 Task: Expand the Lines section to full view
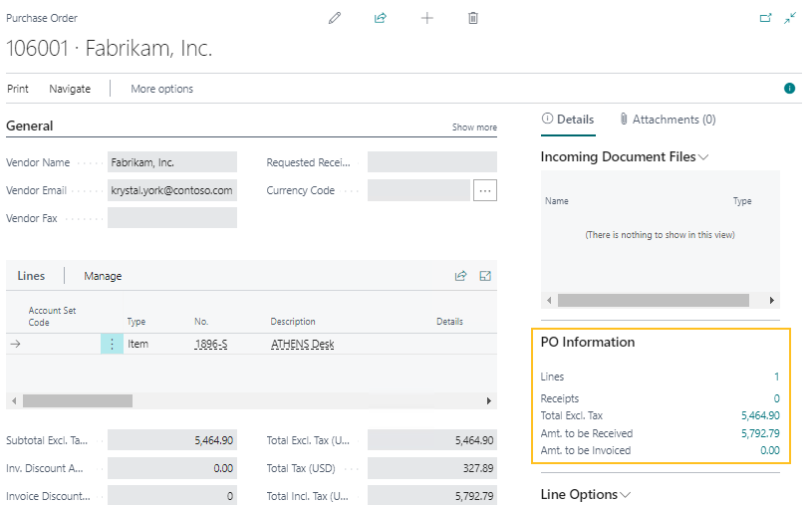click(486, 276)
